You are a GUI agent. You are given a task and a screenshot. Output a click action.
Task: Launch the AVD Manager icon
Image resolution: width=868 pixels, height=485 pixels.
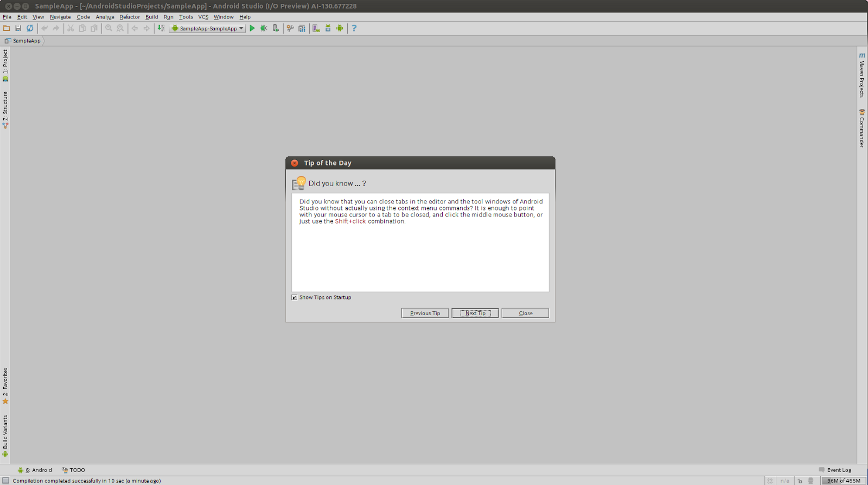coord(316,28)
